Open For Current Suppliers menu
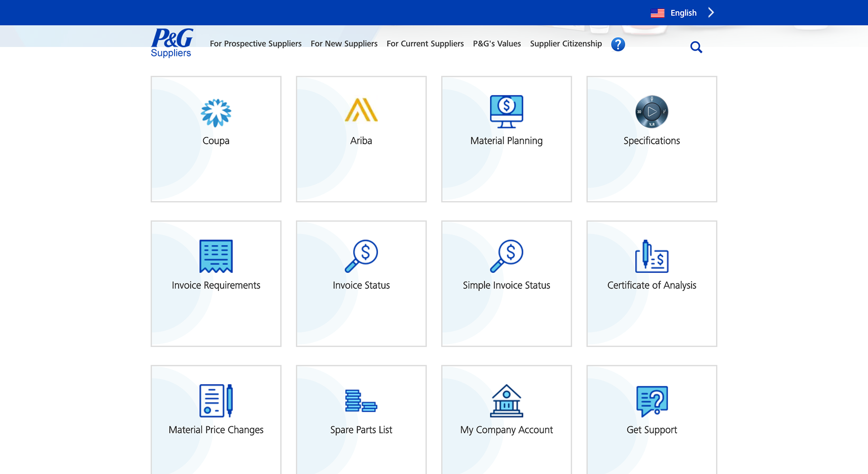This screenshot has height=474, width=868. (425, 44)
